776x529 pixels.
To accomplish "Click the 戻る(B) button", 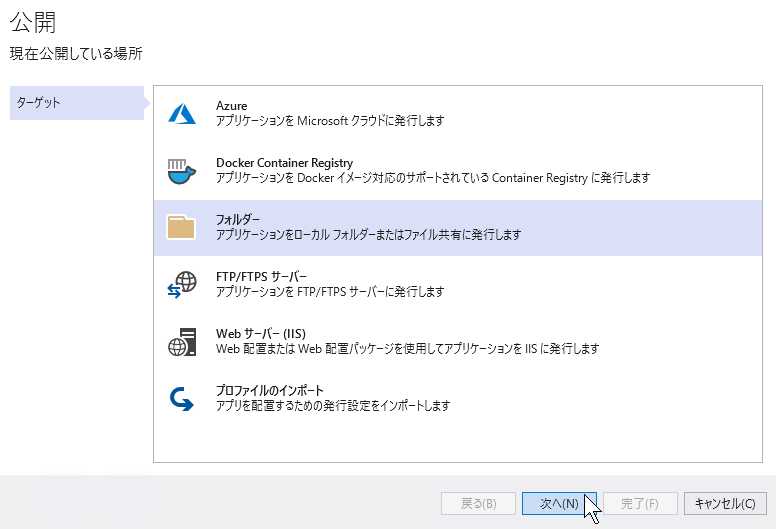I will point(479,504).
